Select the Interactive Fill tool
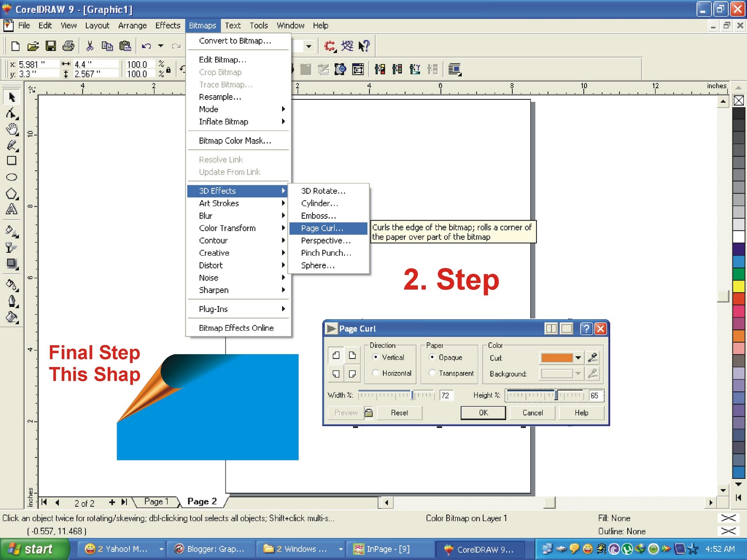This screenshot has height=560, width=747. (x=12, y=231)
